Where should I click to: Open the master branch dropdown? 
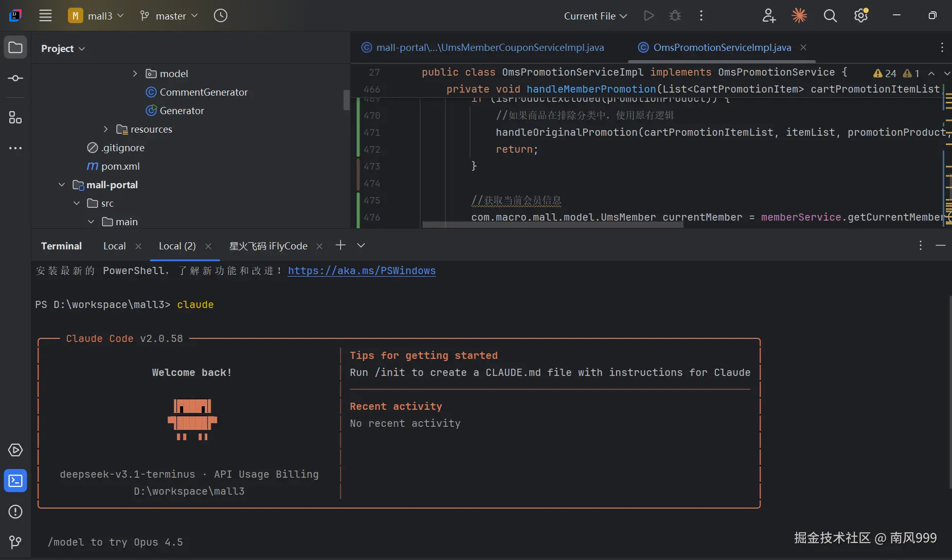(169, 16)
